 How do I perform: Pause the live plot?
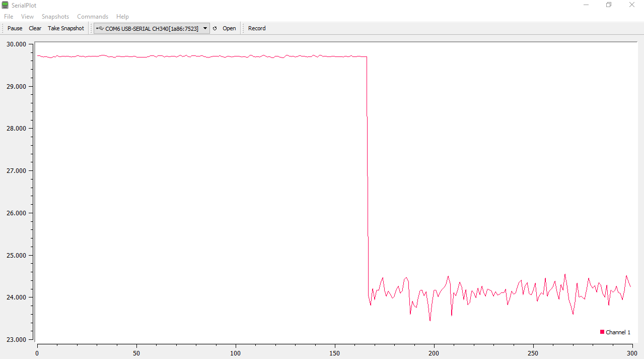pyautogui.click(x=15, y=28)
